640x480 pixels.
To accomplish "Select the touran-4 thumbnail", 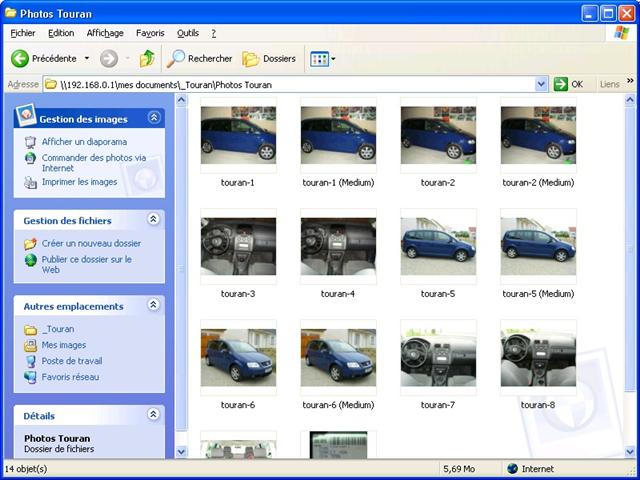I will click(338, 247).
